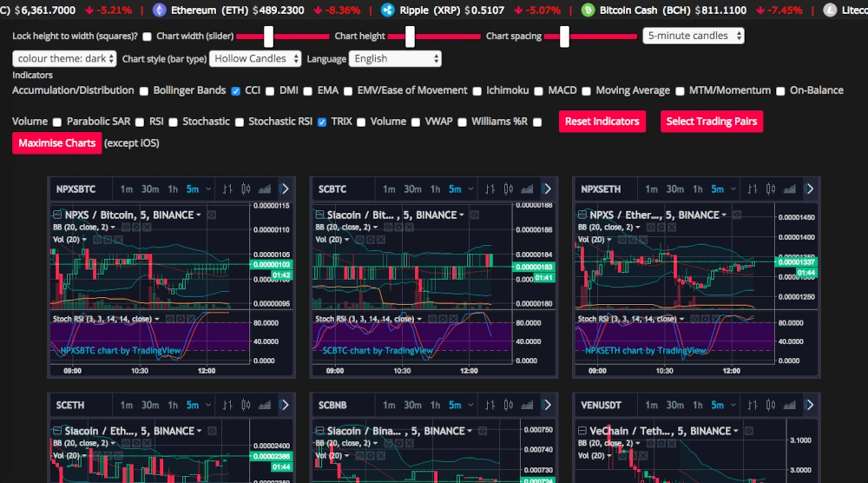This screenshot has width=868, height=483.
Task: Tick the Williams %R checkbox
Action: click(537, 122)
